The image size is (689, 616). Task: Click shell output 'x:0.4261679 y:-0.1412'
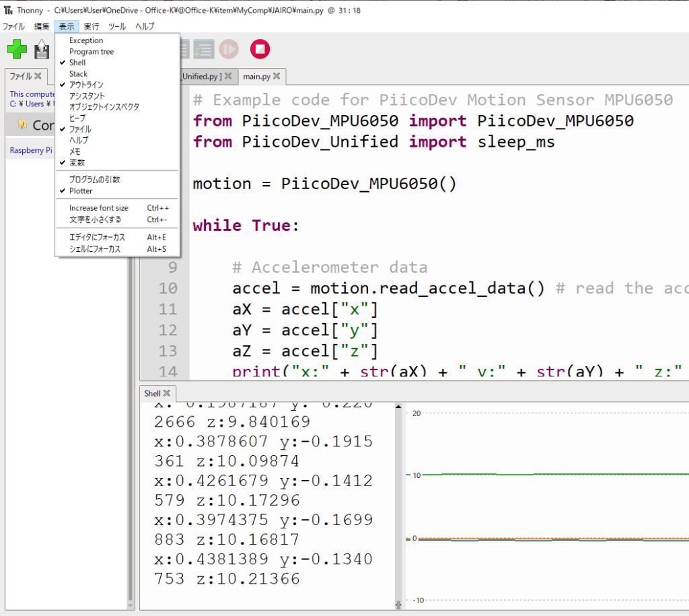pos(263,481)
